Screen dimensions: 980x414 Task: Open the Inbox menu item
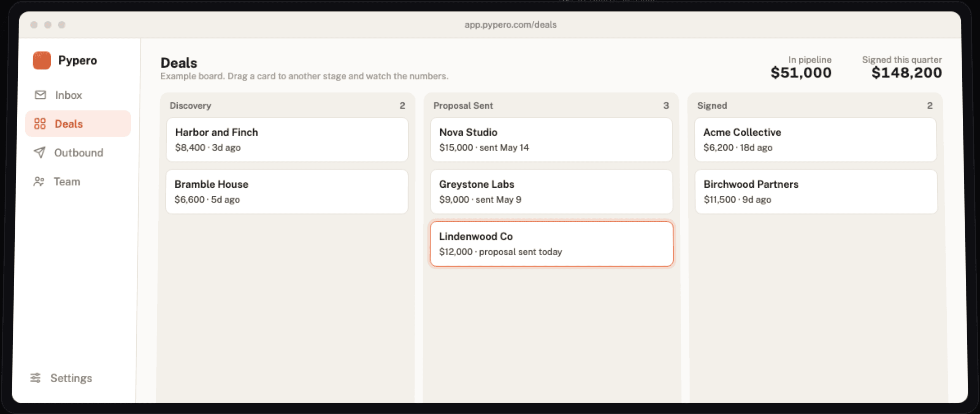click(78, 95)
